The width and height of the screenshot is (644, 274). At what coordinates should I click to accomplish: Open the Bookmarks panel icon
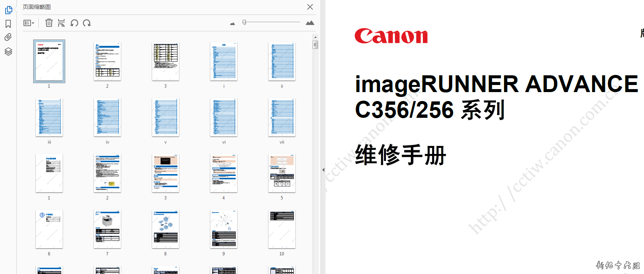point(8,24)
